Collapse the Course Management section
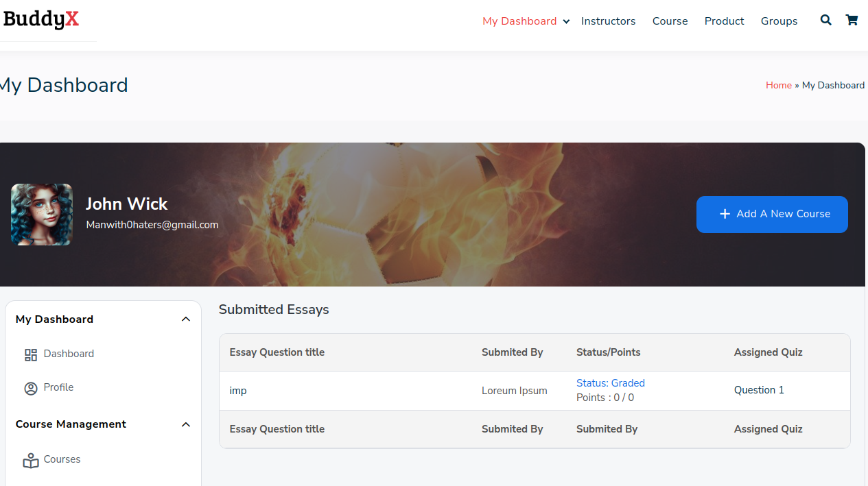Screen dimensions: 868x486 tap(185, 424)
